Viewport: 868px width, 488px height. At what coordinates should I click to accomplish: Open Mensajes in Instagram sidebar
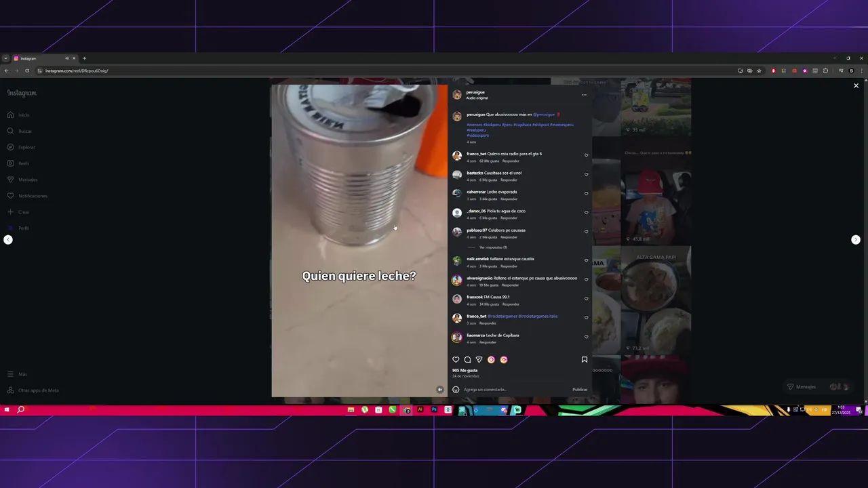pyautogui.click(x=22, y=180)
